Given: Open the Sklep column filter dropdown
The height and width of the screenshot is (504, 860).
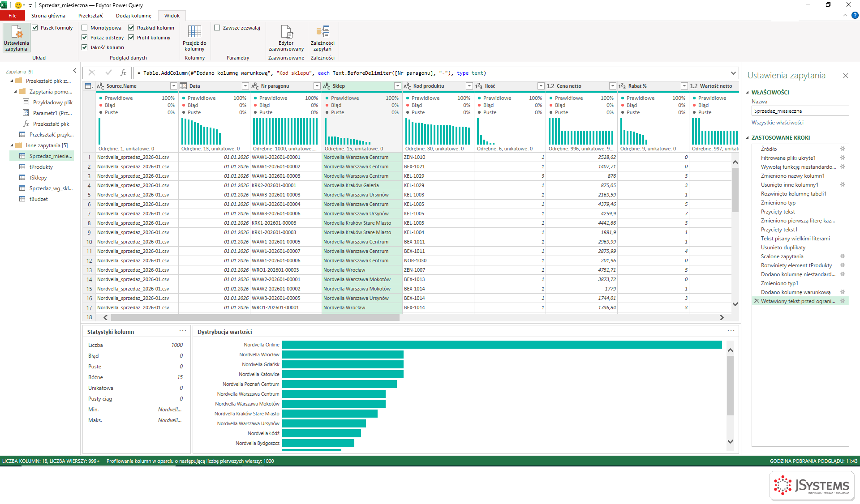Looking at the screenshot, I should click(397, 86).
